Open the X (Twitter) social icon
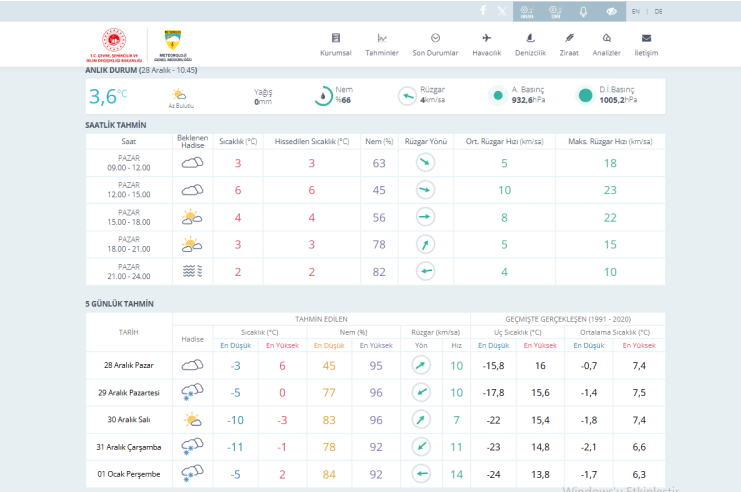This screenshot has width=741, height=492. pos(501,11)
